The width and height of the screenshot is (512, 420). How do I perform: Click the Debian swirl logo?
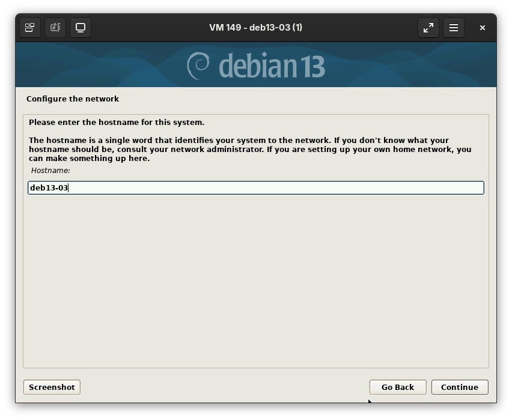pyautogui.click(x=198, y=65)
